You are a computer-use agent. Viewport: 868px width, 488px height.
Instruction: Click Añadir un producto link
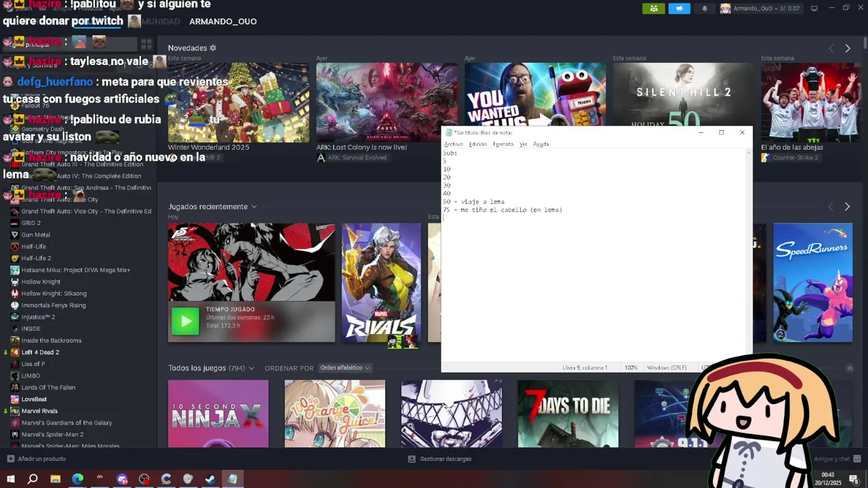tap(42, 459)
